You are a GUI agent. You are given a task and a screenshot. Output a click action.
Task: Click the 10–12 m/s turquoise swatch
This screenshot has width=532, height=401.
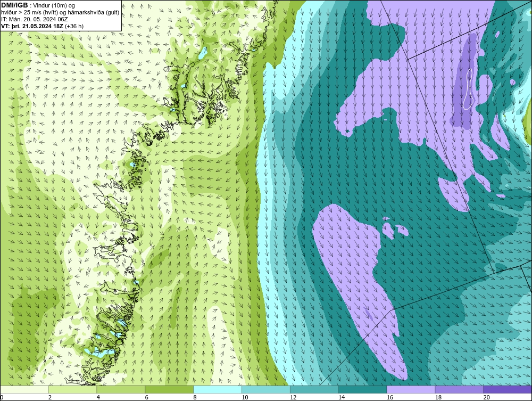266,389
